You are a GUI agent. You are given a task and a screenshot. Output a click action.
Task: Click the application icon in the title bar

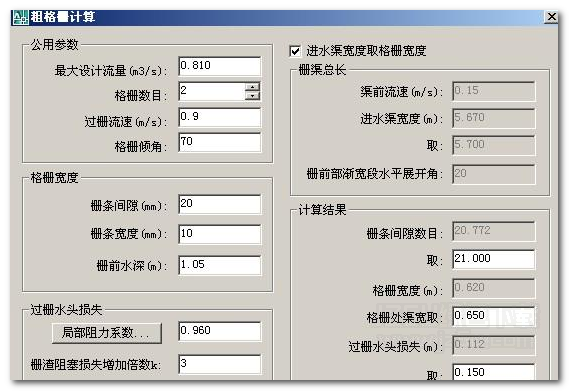tap(20, 17)
